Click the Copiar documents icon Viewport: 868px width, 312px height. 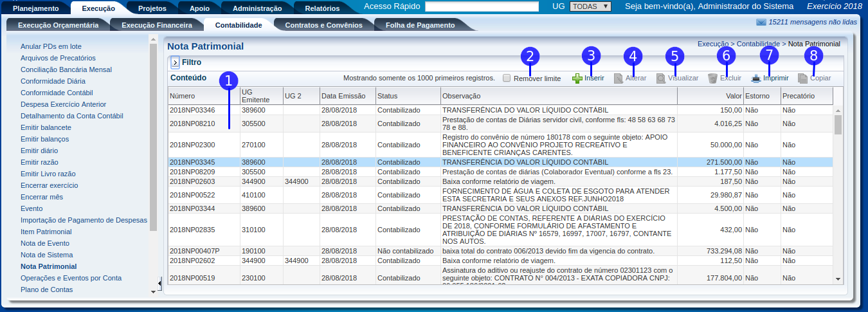[x=802, y=78]
